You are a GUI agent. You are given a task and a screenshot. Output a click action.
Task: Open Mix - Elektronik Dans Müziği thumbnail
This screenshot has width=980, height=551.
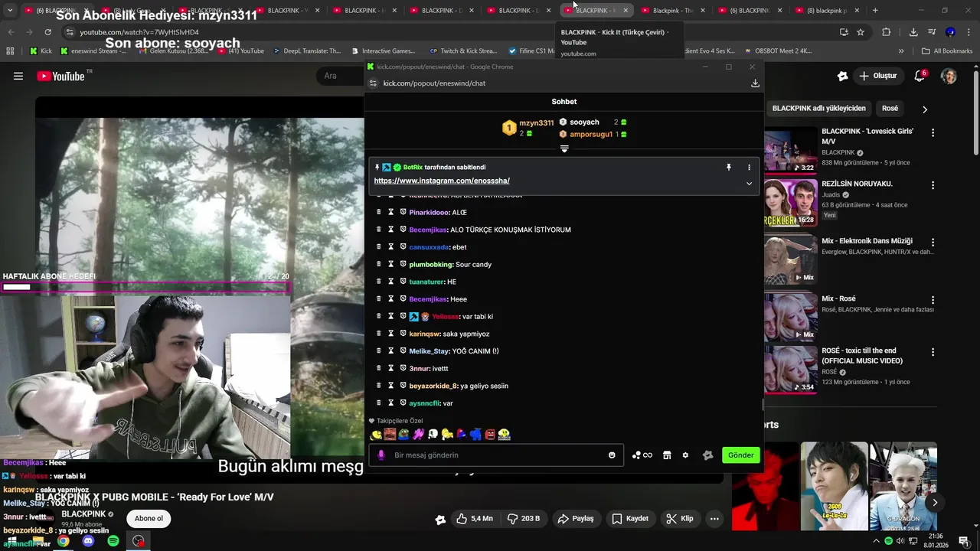tap(791, 259)
